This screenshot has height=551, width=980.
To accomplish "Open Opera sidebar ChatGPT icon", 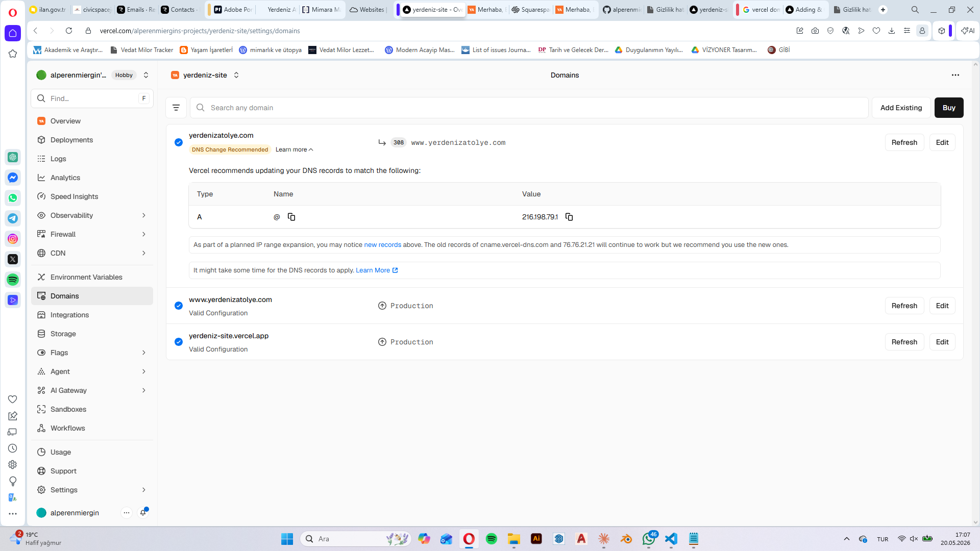I will tap(13, 157).
